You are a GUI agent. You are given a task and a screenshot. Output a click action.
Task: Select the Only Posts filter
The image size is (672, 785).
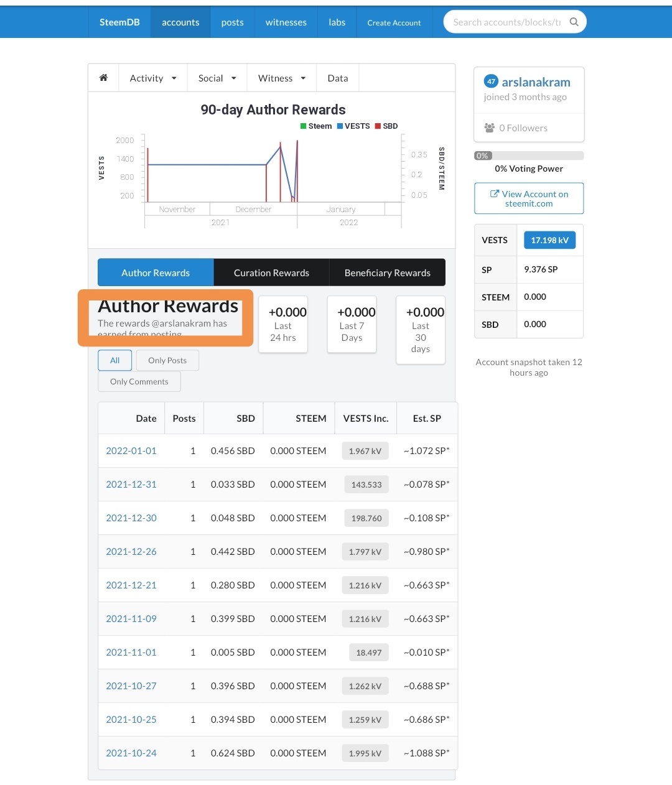click(x=167, y=360)
